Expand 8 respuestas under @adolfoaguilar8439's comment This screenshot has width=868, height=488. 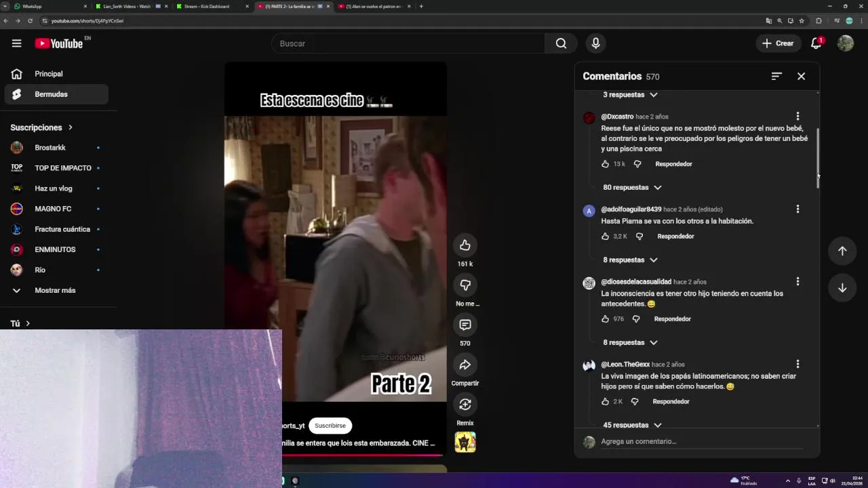629,260
